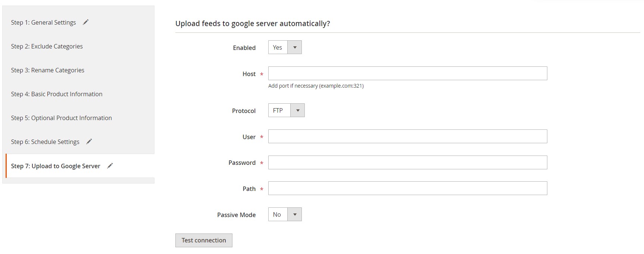644x254 pixels.
Task: Click the Enabled dropdown arrow button
Action: (x=295, y=47)
